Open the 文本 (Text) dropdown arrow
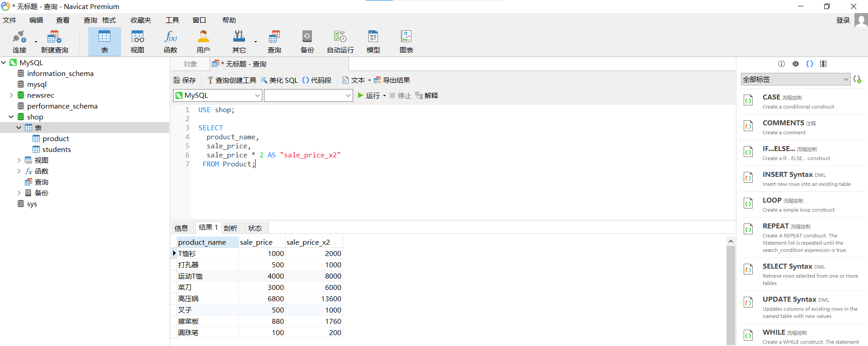The image size is (868, 346). (369, 81)
